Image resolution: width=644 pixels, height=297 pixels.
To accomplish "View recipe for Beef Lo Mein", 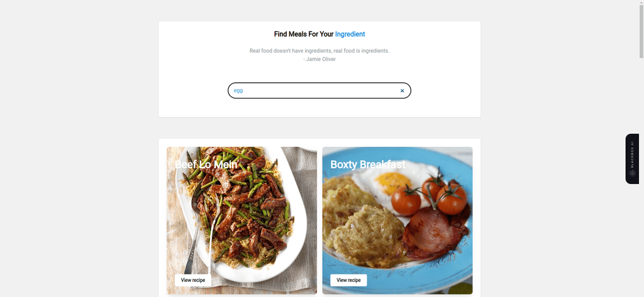I will pyautogui.click(x=192, y=280).
